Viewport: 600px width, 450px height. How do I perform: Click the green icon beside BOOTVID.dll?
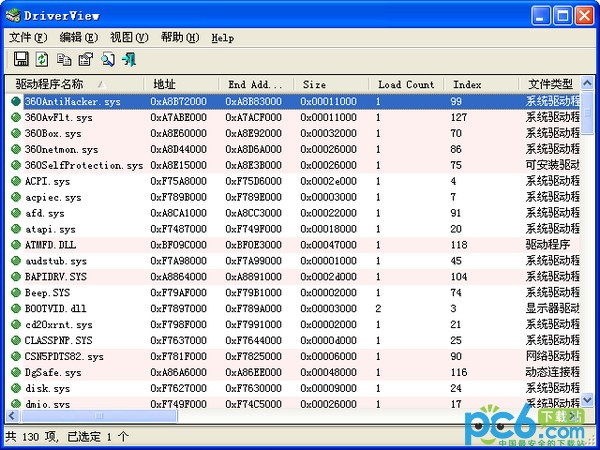tap(16, 308)
